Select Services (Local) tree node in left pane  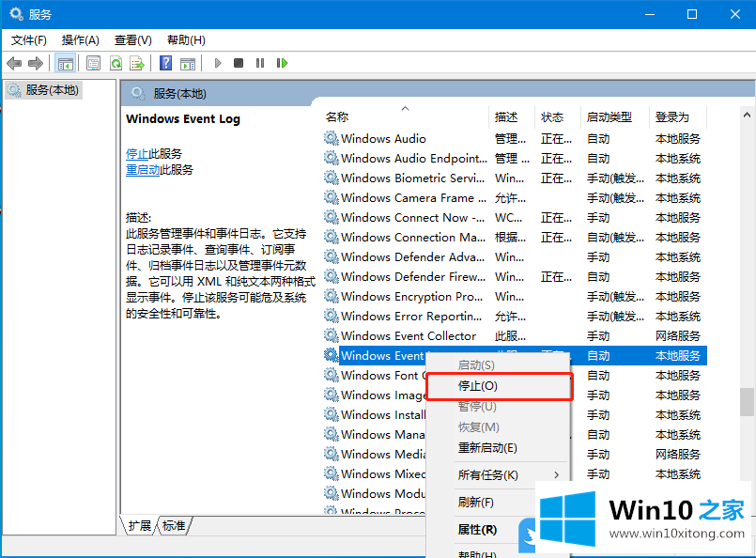[44, 90]
